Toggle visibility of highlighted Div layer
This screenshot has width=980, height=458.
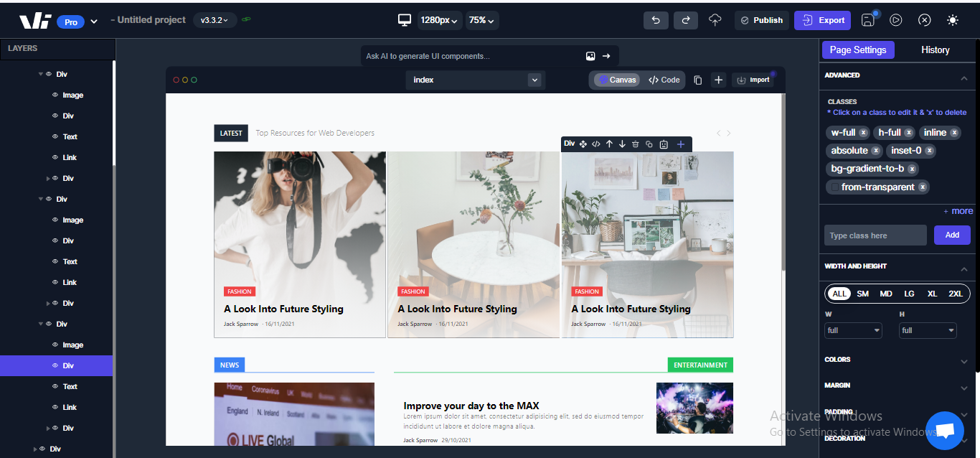pos(55,365)
